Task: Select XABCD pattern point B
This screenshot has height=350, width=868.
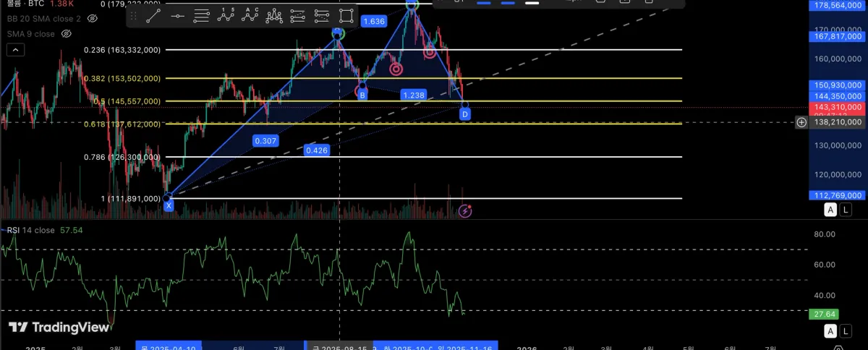Action: point(362,95)
